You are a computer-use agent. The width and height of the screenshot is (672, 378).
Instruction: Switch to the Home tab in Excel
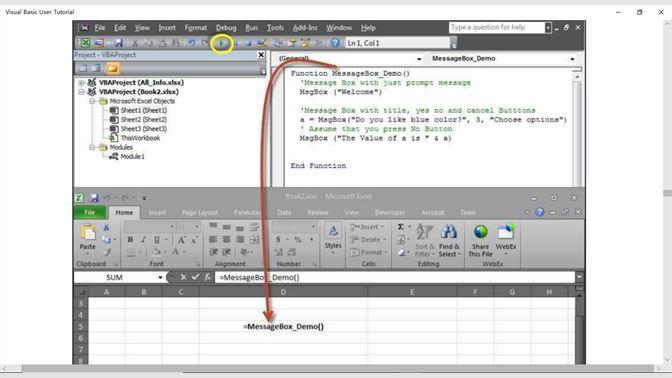pos(124,213)
